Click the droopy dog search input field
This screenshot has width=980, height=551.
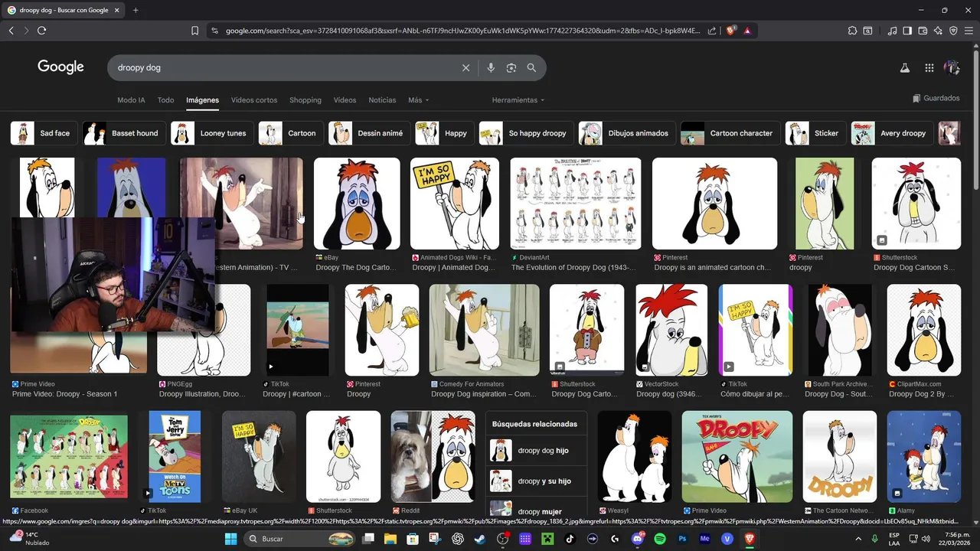point(283,68)
